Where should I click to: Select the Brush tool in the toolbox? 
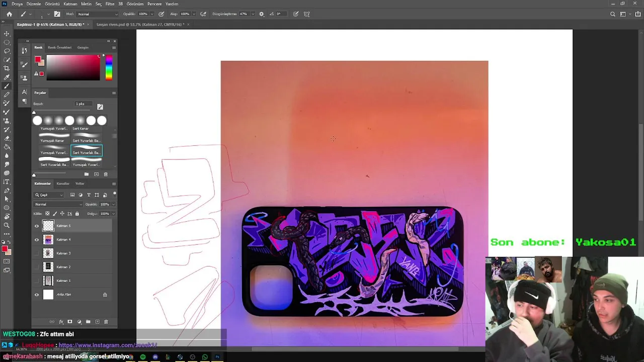click(x=7, y=86)
